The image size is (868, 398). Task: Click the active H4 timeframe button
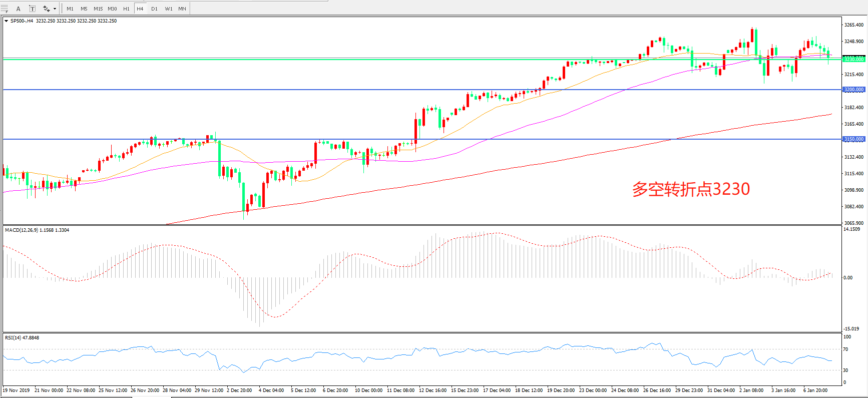140,9
